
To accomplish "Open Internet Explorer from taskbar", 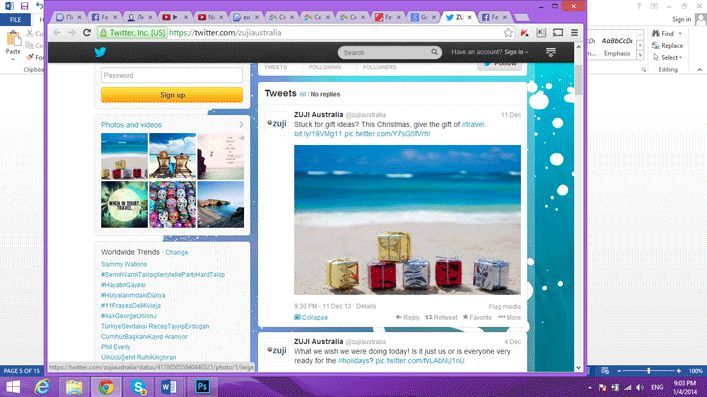I will [x=42, y=387].
